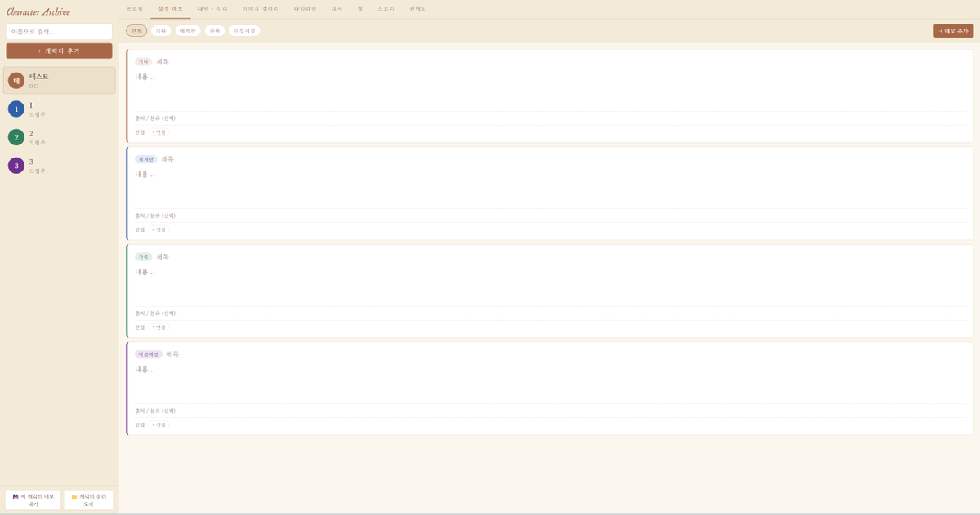This screenshot has height=515, width=980.
Task: Switch to the 내면 · 심리 tab
Action: click(x=213, y=9)
